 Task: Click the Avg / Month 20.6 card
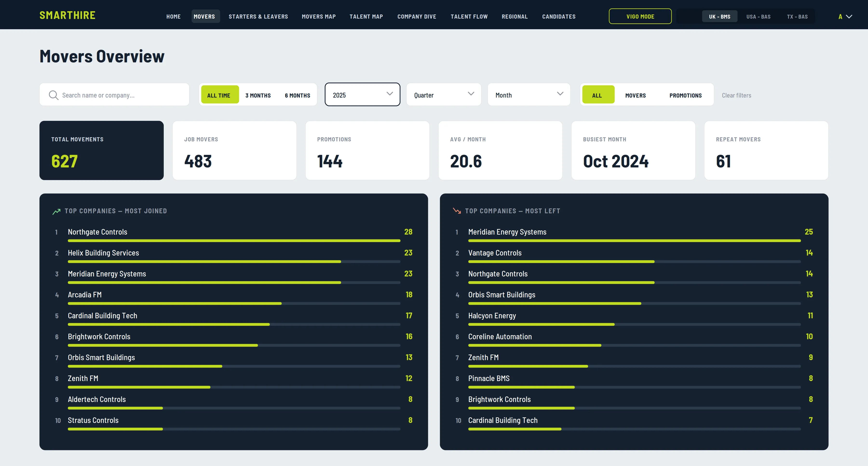click(x=500, y=150)
